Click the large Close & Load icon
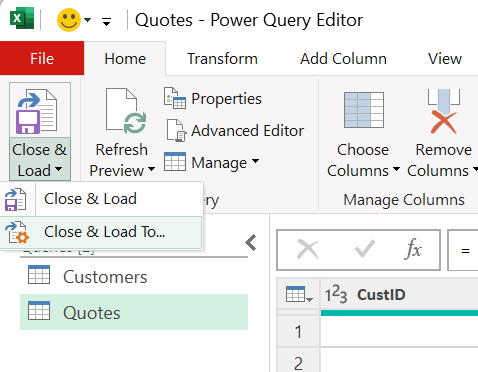Screen dimensions: 478x372 37,111
